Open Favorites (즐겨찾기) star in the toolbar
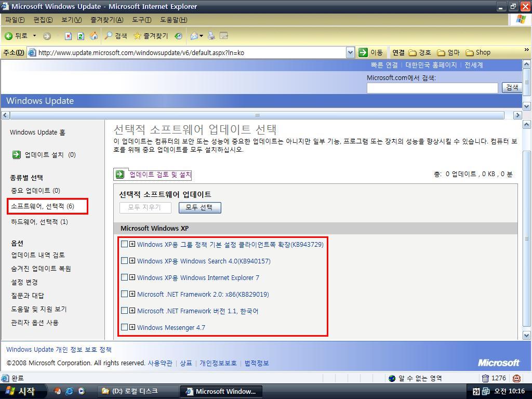Image resolution: width=532 pixels, height=399 pixels. [151, 36]
